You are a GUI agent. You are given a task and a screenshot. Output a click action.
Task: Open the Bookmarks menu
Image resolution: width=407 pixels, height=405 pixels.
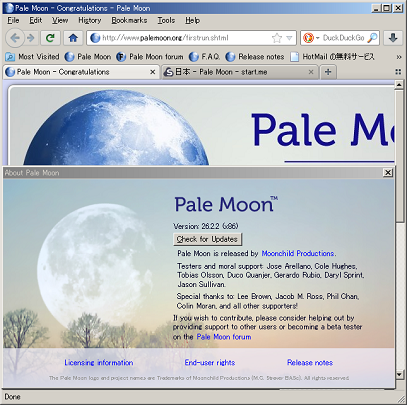(129, 21)
